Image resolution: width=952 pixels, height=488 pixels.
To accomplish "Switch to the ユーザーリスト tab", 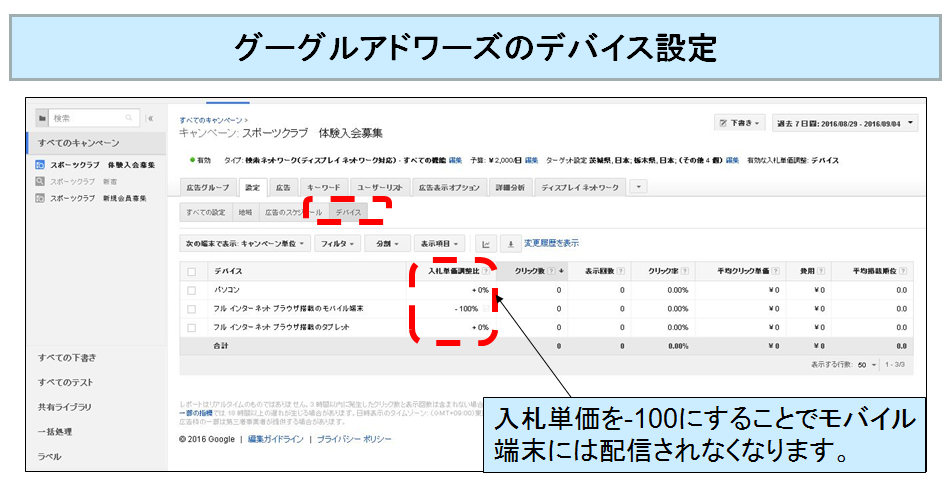I will pos(379,188).
